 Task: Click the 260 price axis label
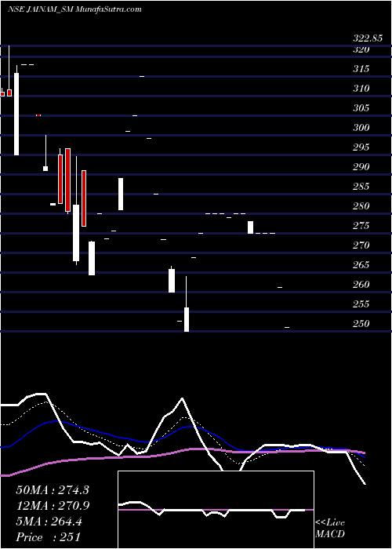[361, 285]
